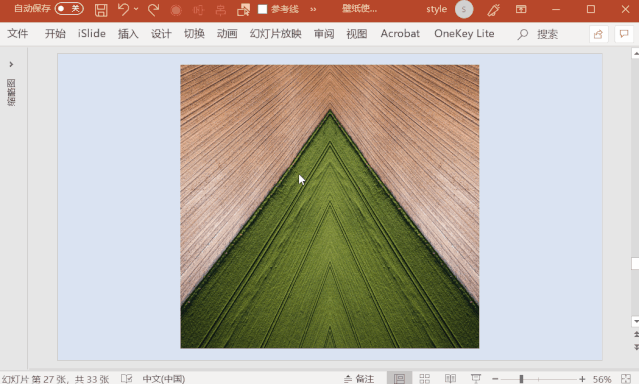Viewport: 639px width, 384px height.
Task: Expand more quick access toolbar commands
Action: (x=313, y=9)
